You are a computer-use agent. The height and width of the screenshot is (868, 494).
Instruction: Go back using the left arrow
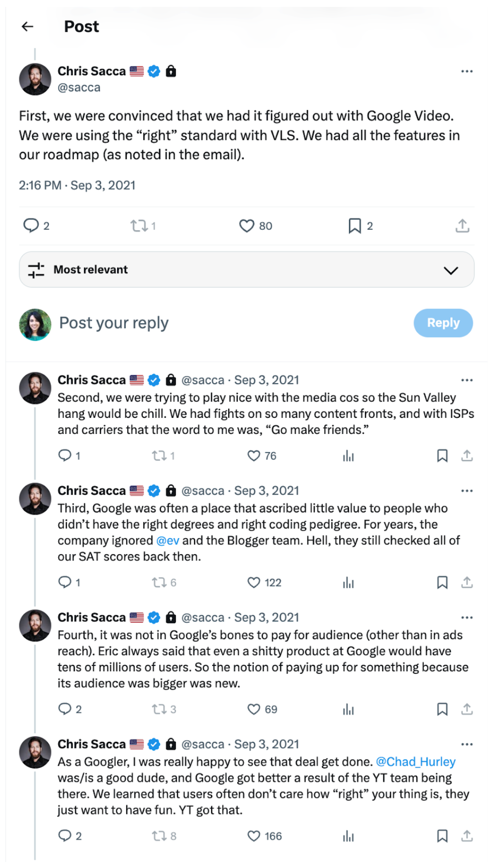[28, 27]
